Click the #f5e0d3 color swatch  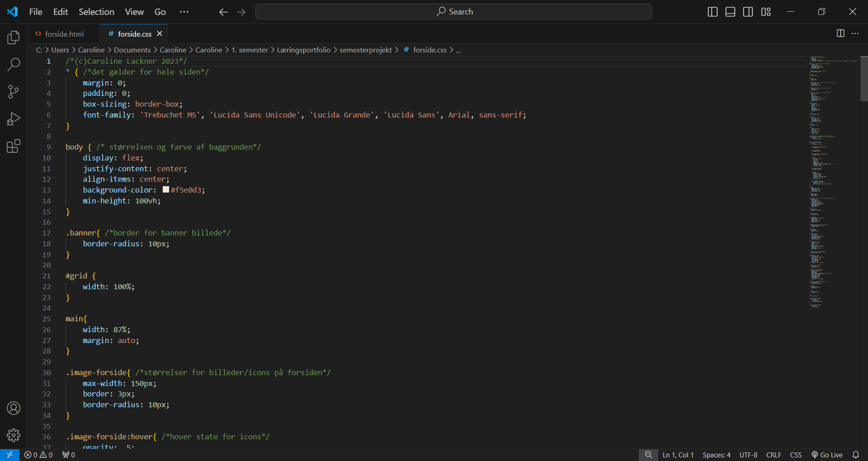(166, 190)
